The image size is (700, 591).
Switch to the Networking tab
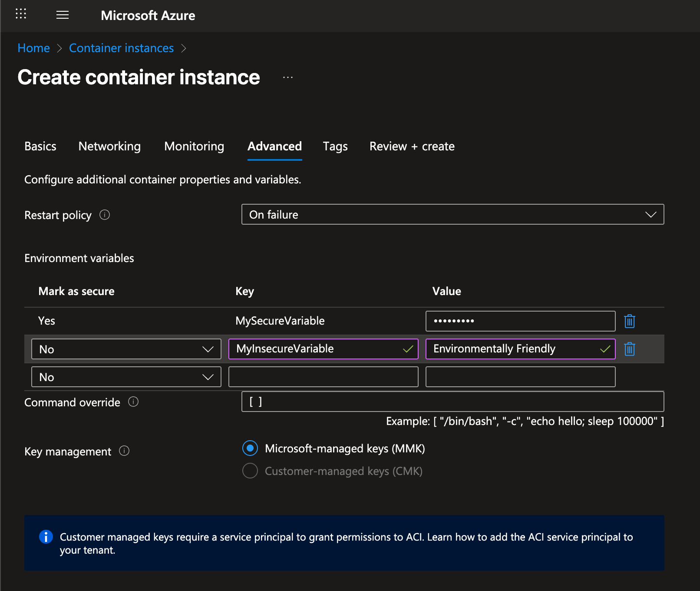click(109, 146)
